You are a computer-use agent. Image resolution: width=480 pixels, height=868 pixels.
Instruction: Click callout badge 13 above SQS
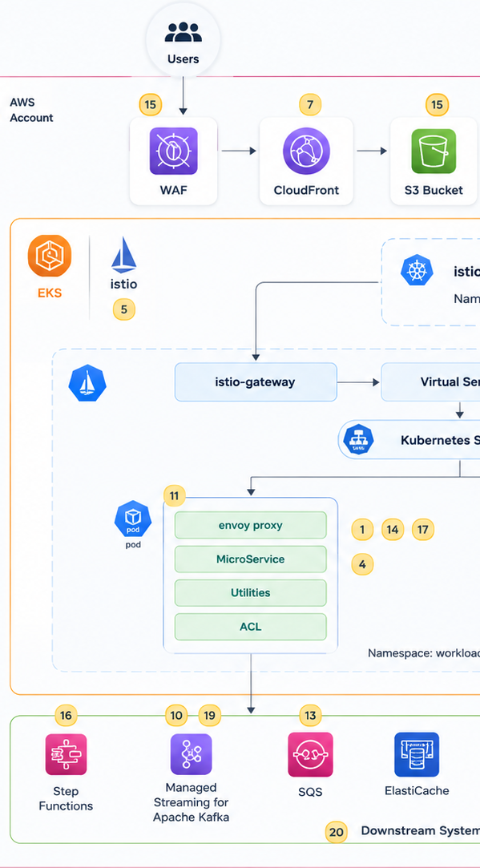tap(310, 716)
